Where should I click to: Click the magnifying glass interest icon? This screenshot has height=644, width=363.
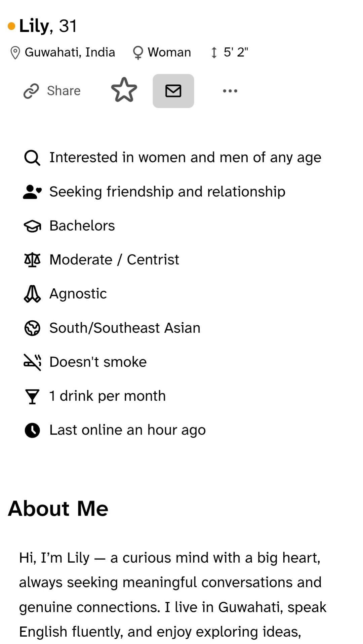[32, 158]
